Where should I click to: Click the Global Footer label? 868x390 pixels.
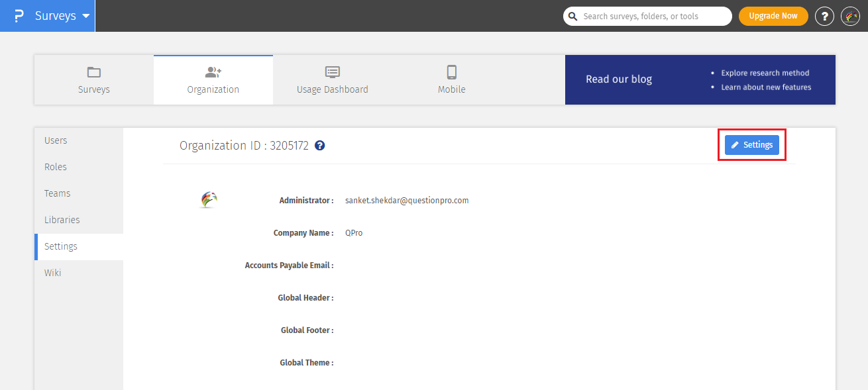307,330
